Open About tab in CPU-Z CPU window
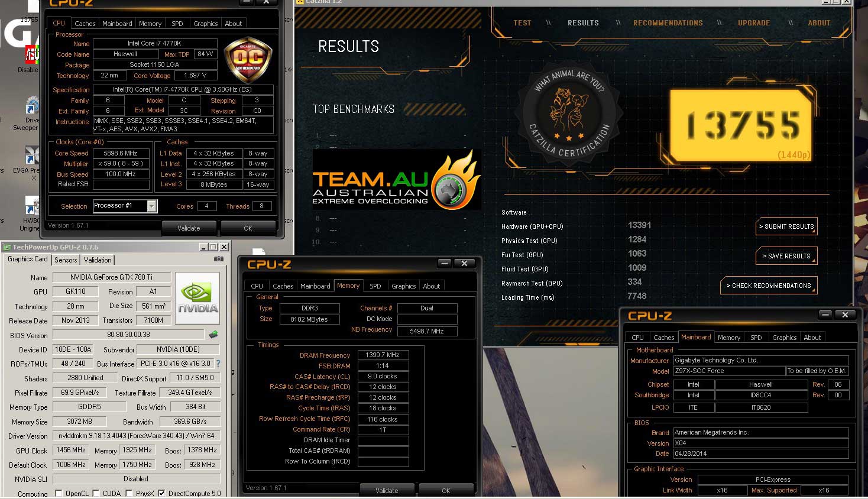This screenshot has height=499, width=868. [234, 24]
